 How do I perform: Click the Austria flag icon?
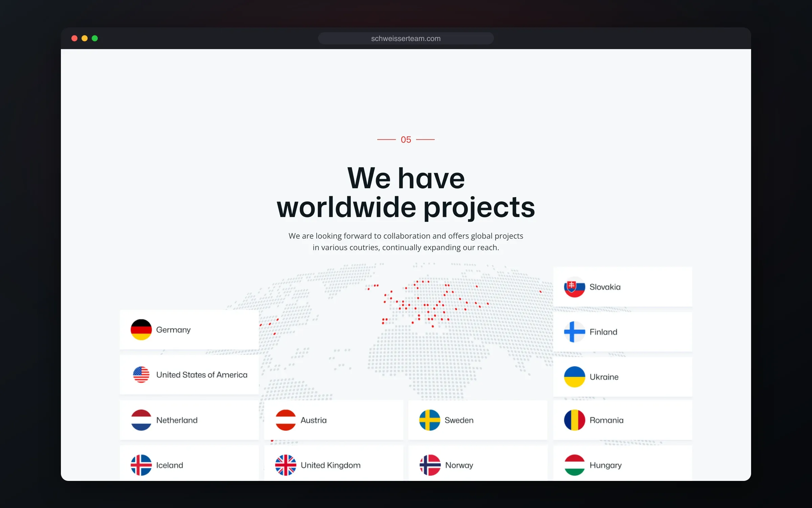pos(286,420)
